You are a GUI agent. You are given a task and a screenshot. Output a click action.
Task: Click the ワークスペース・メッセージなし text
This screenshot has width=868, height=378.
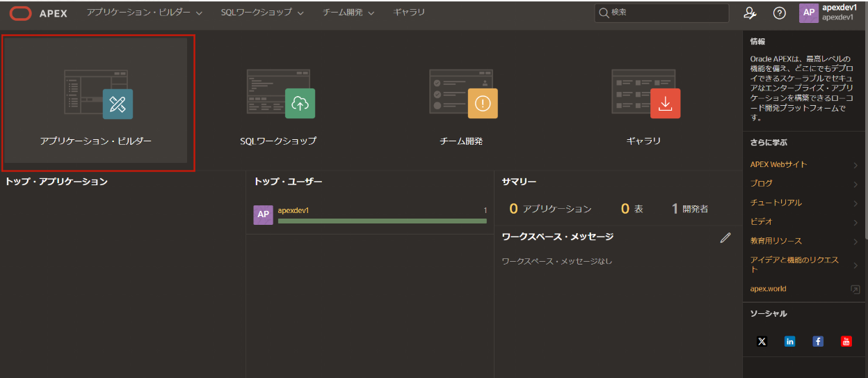(x=557, y=261)
